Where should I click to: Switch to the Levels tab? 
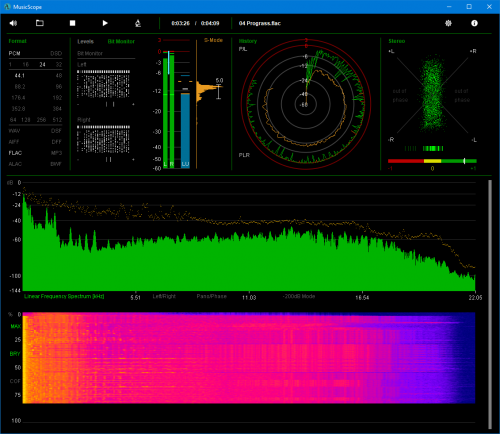click(x=85, y=41)
